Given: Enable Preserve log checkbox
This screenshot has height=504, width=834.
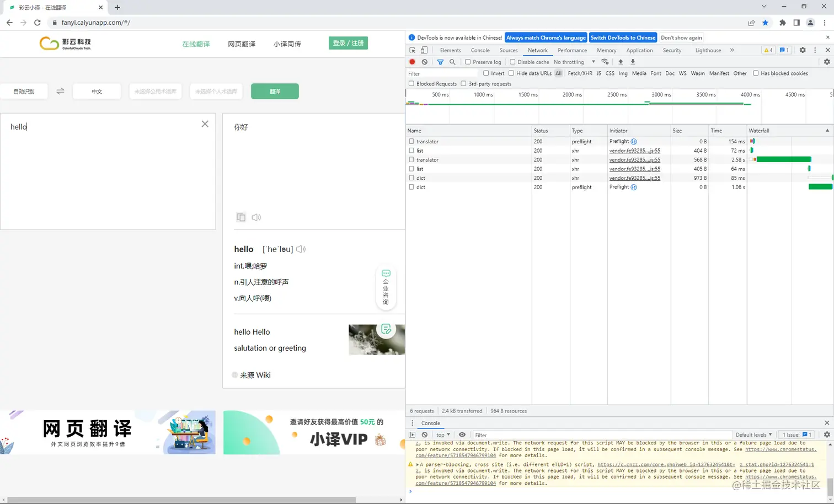Looking at the screenshot, I should [x=468, y=62].
